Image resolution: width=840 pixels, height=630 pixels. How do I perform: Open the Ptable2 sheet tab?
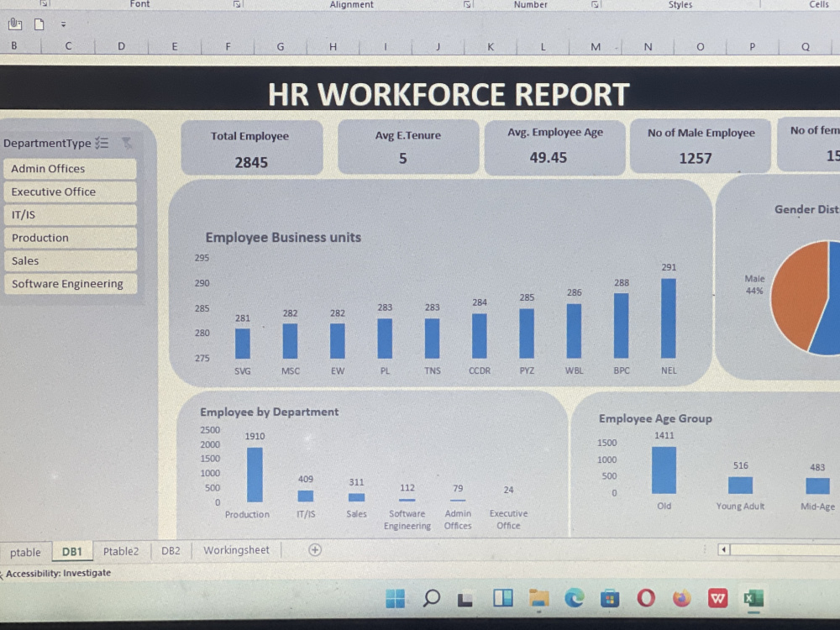tap(120, 551)
